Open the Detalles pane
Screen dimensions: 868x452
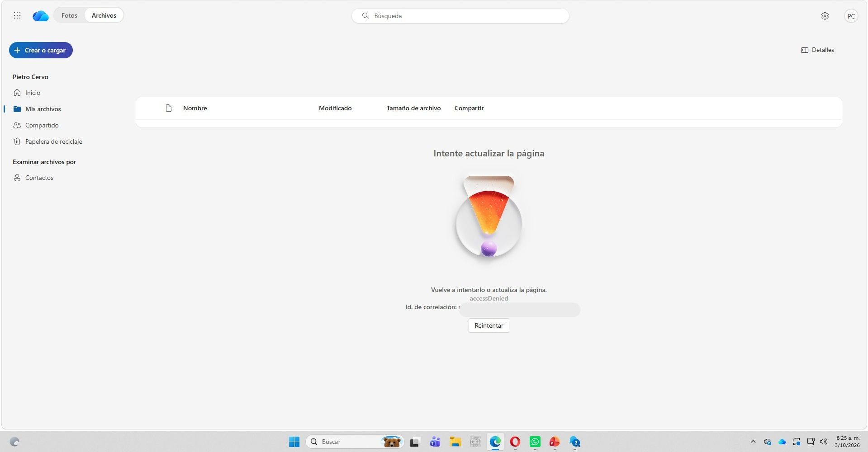(817, 50)
